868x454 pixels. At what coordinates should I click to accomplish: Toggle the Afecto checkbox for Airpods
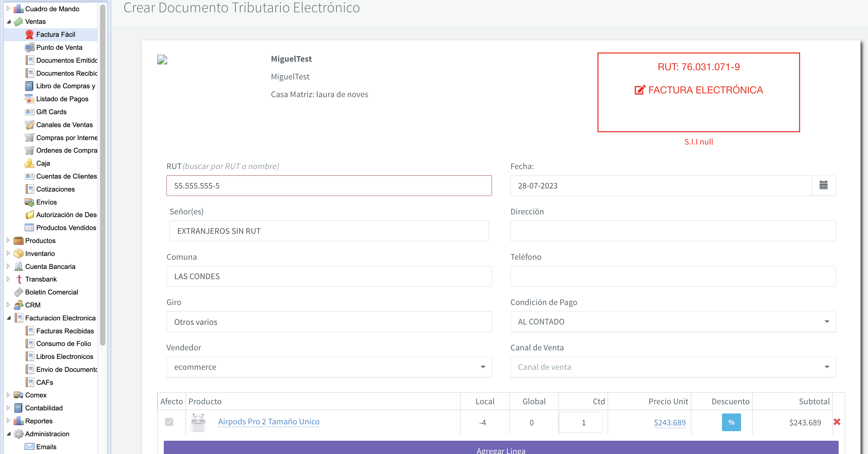point(169,422)
